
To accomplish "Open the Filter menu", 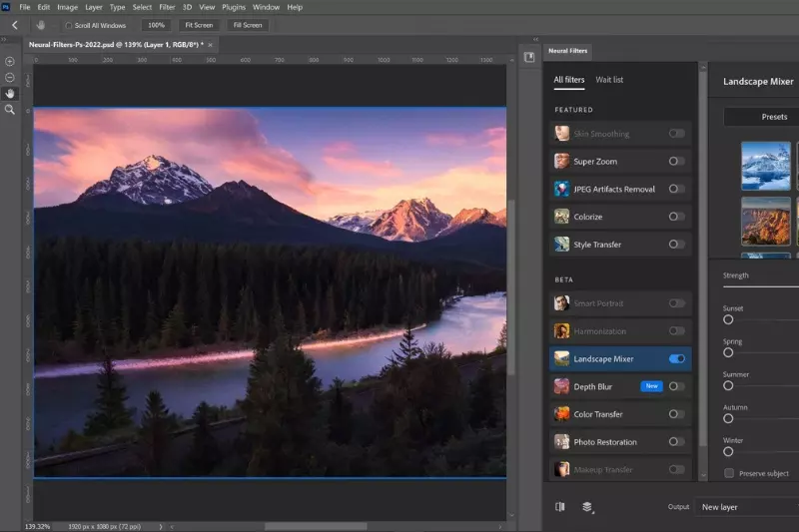I will pos(167,7).
